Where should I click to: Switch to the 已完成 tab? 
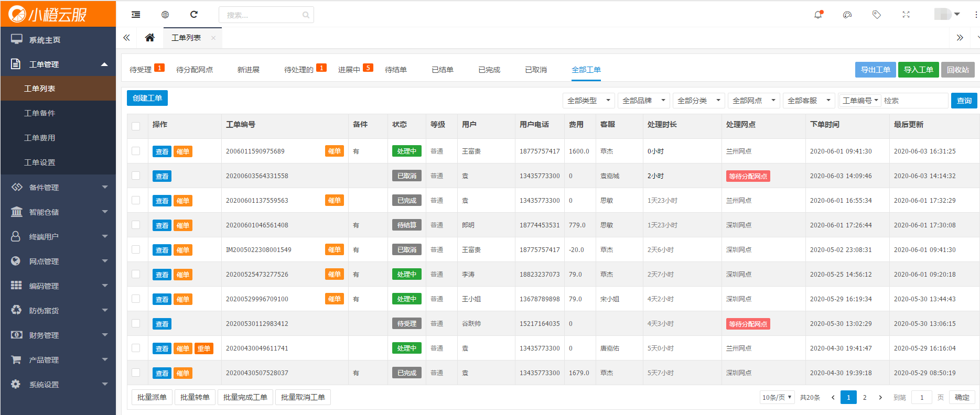pyautogui.click(x=489, y=70)
